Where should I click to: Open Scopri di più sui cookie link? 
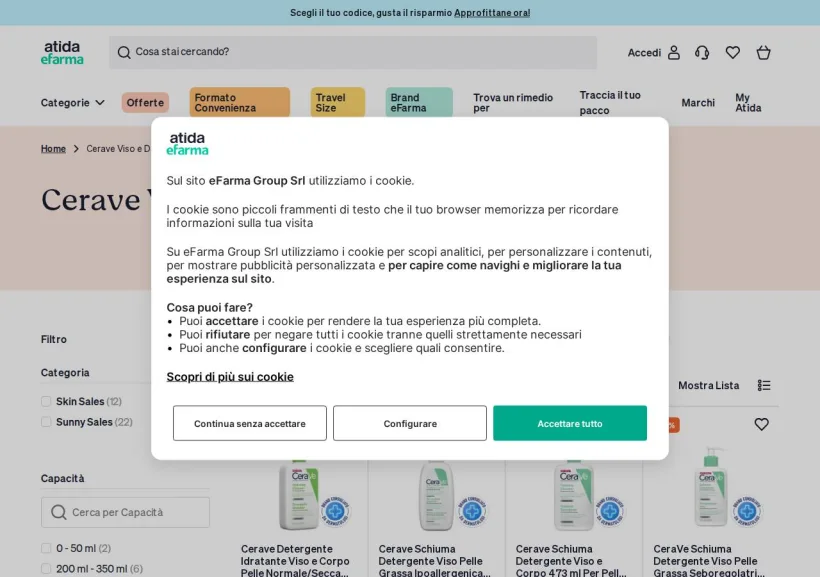(x=230, y=377)
